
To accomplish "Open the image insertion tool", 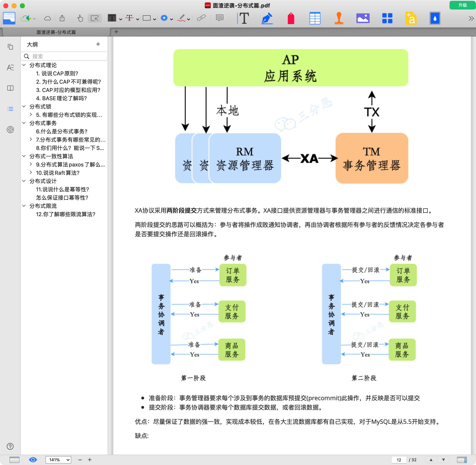I will tap(363, 18).
